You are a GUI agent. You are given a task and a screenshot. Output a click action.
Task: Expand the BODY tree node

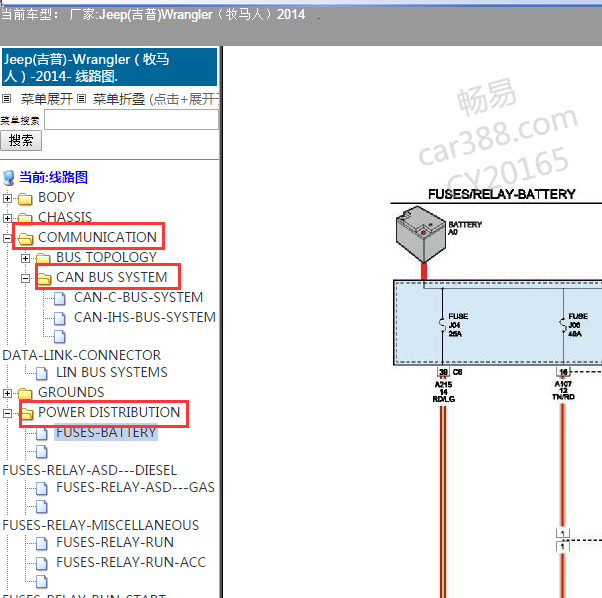(x=7, y=198)
